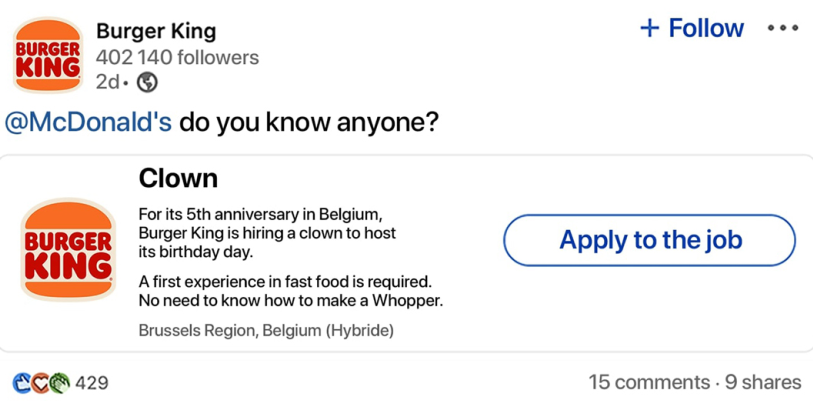
Task: Open the Clown job title
Action: [x=178, y=178]
